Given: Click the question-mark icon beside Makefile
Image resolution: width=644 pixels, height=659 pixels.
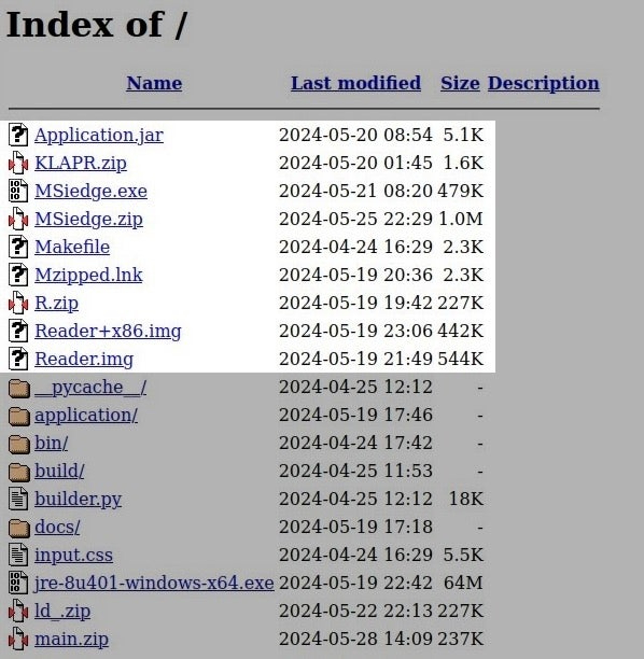Looking at the screenshot, I should [18, 247].
